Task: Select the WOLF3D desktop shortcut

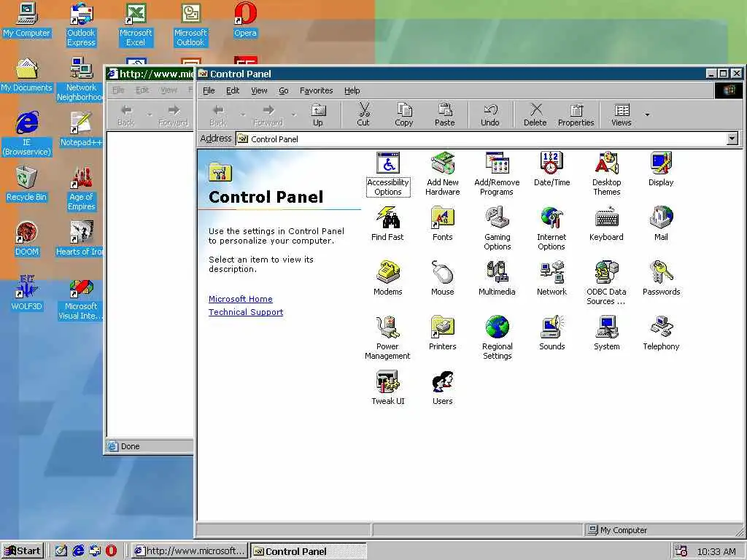Action: click(27, 294)
